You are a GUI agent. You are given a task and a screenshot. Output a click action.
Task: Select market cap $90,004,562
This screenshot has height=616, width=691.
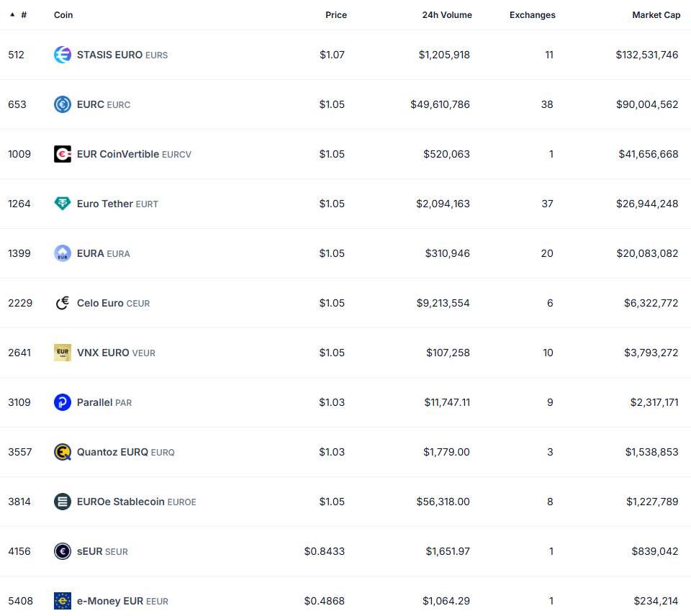(x=647, y=104)
